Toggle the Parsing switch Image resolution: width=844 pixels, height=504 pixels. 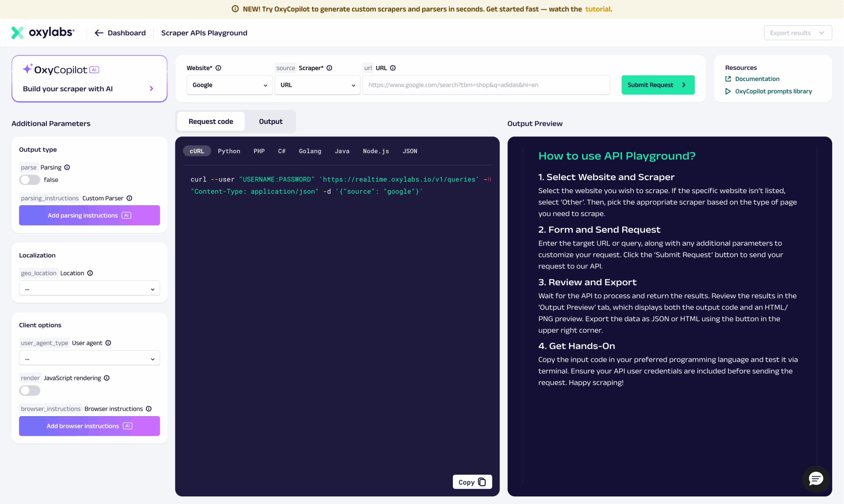[30, 180]
